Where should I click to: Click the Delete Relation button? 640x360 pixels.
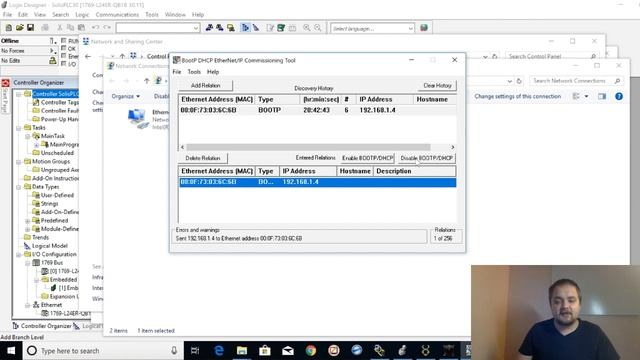[x=203, y=158]
